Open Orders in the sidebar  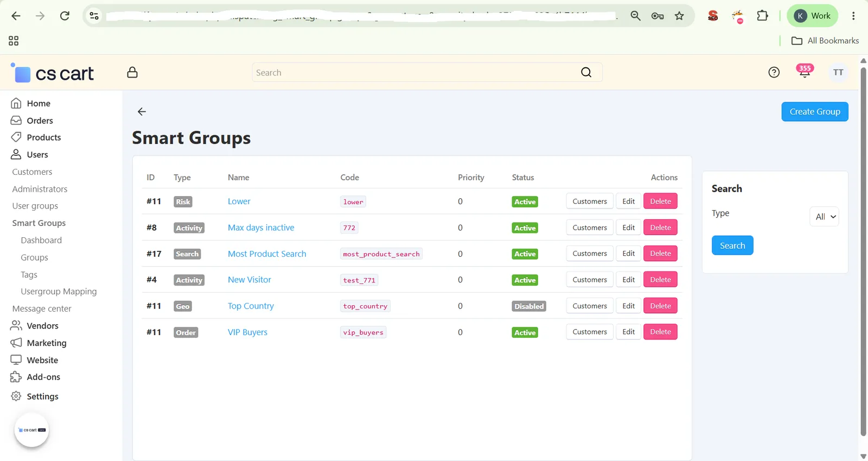pyautogui.click(x=40, y=121)
